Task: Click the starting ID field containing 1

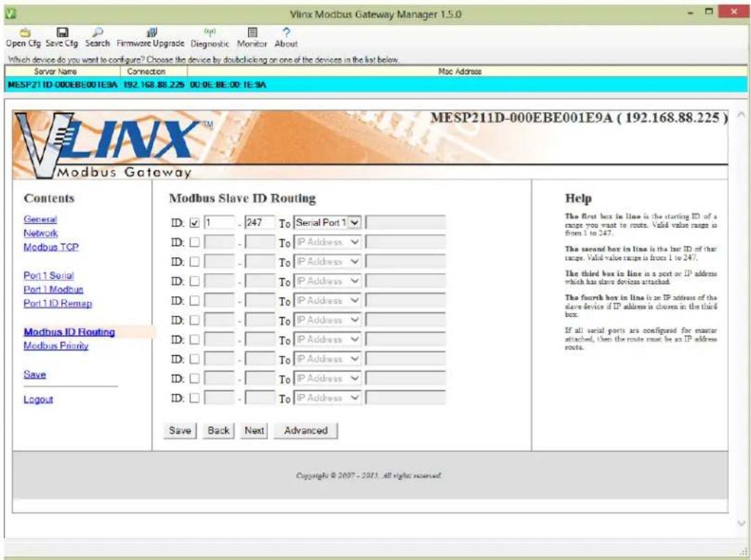Action: click(x=219, y=223)
